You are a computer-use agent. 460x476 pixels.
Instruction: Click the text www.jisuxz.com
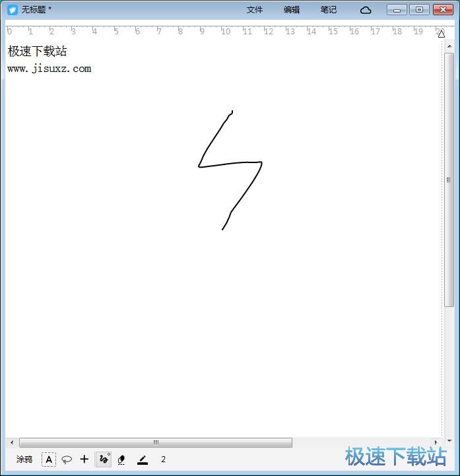[49, 69]
